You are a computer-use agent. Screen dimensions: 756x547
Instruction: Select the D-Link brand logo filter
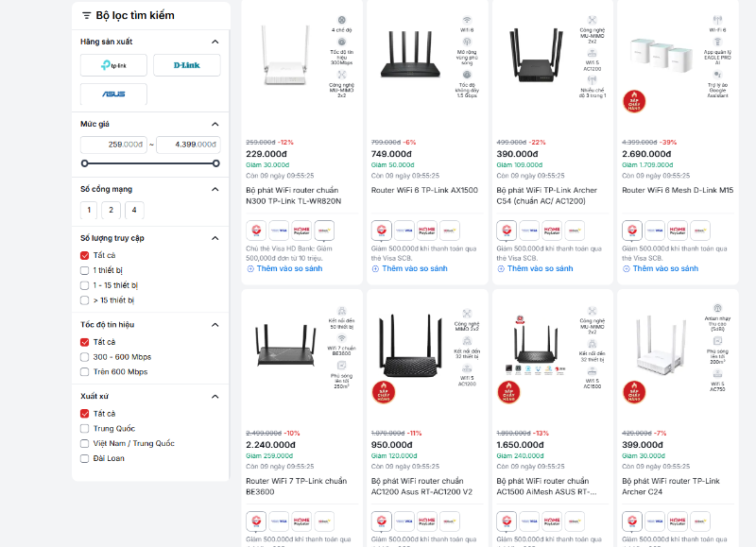point(186,65)
